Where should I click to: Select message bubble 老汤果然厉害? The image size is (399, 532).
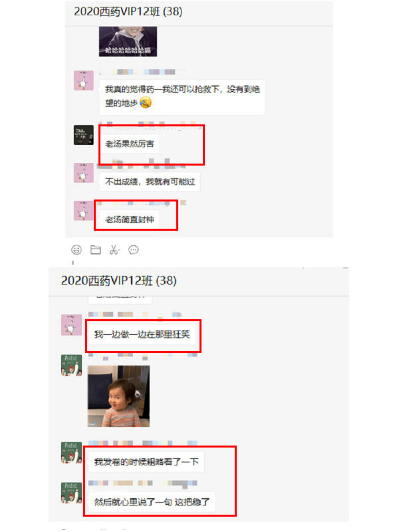click(129, 144)
